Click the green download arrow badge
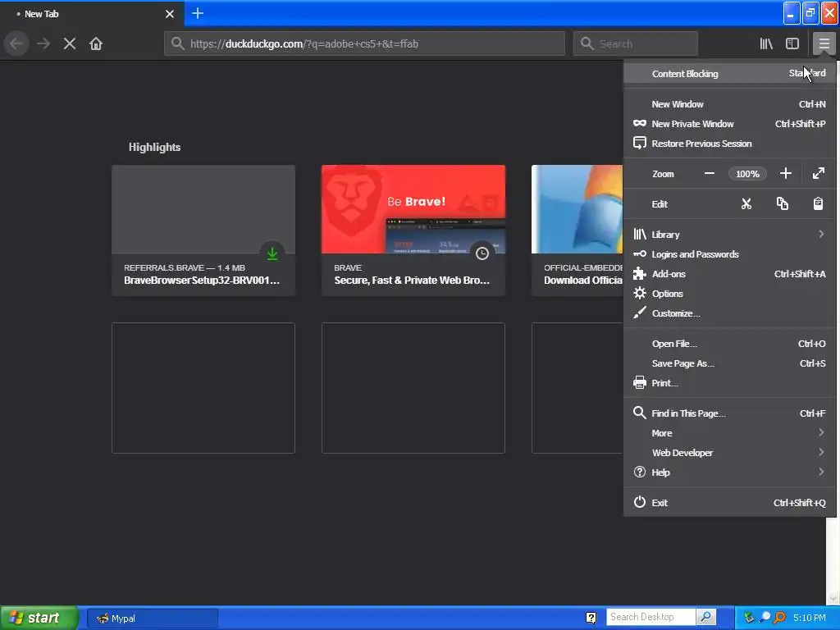The width and height of the screenshot is (840, 630). (x=272, y=253)
